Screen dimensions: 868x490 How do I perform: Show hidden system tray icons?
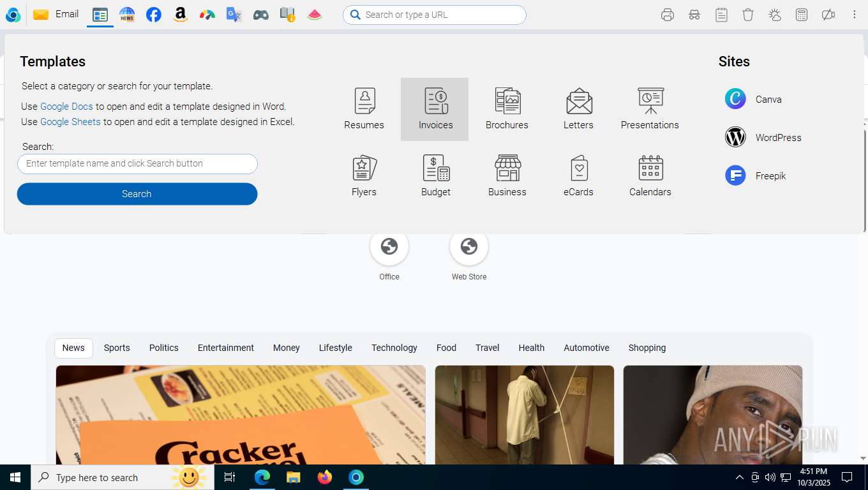[740, 477]
